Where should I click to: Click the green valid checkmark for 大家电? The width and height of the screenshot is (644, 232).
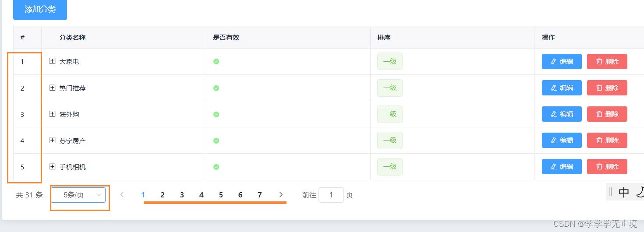[x=216, y=61]
